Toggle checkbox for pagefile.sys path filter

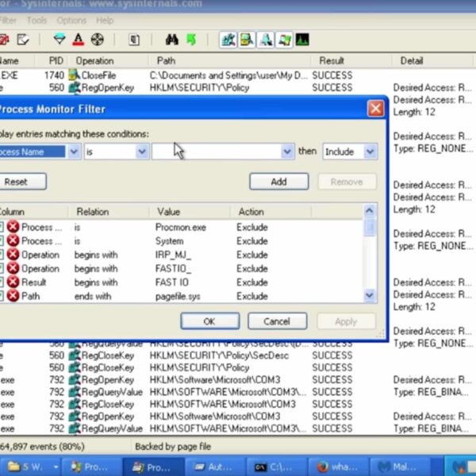coord(2,296)
